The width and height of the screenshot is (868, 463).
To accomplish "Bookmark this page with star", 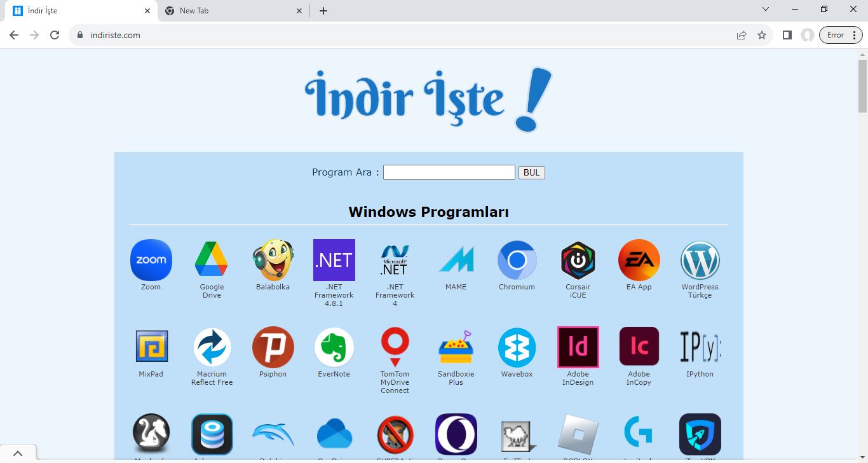I will [762, 35].
